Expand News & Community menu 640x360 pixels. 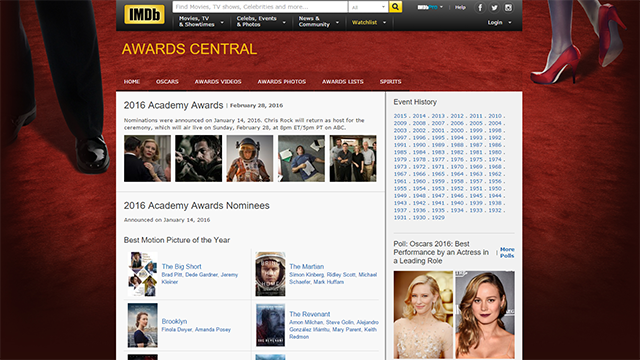(x=318, y=22)
